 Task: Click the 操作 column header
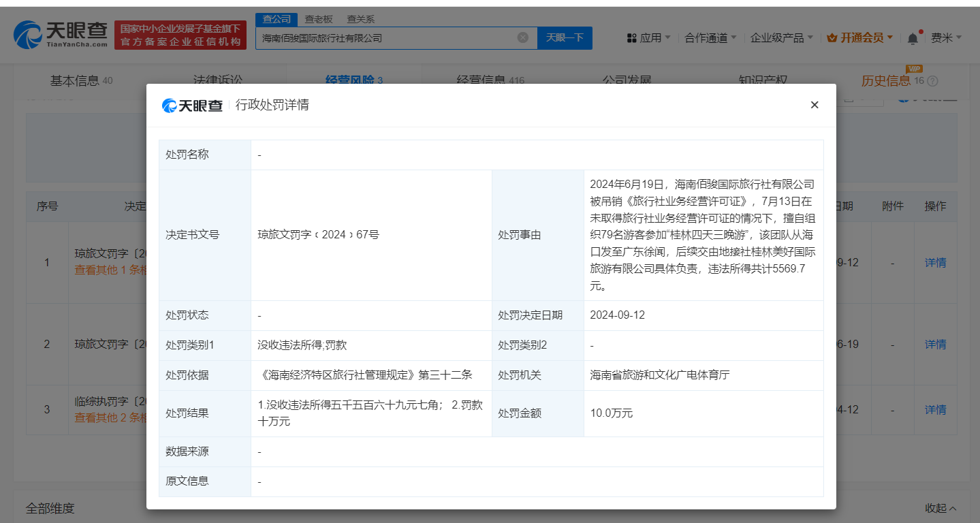(935, 206)
